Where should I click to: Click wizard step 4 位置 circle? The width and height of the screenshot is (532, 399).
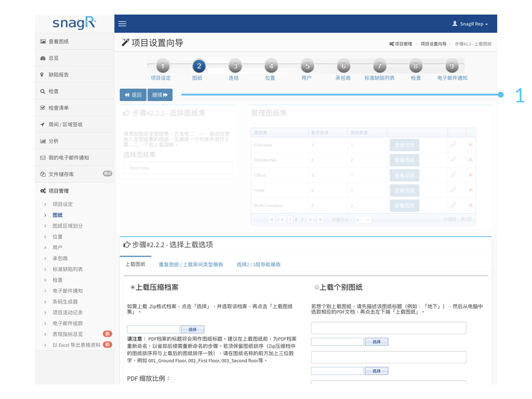271,66
